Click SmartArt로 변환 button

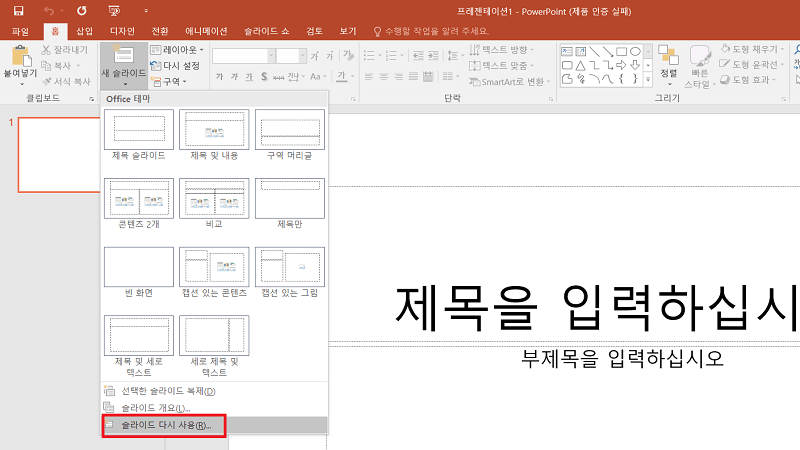pos(510,82)
